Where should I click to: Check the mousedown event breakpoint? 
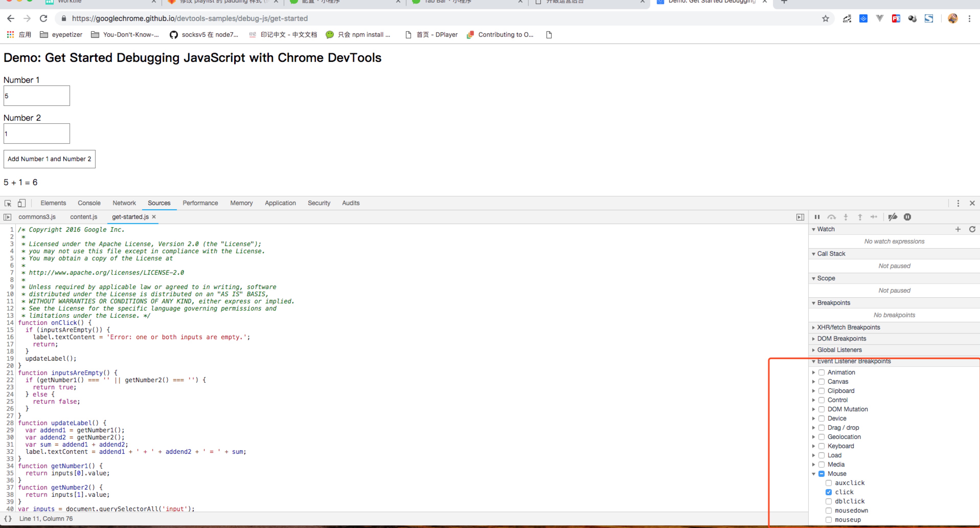(829, 511)
